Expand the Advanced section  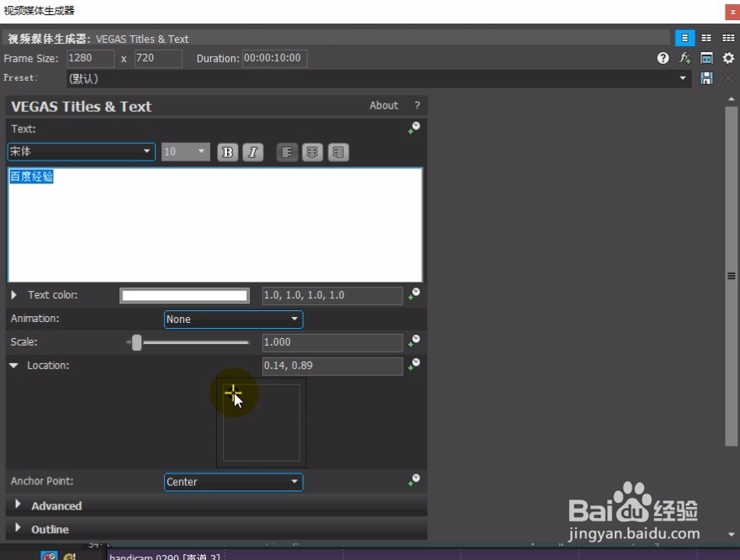(18, 505)
